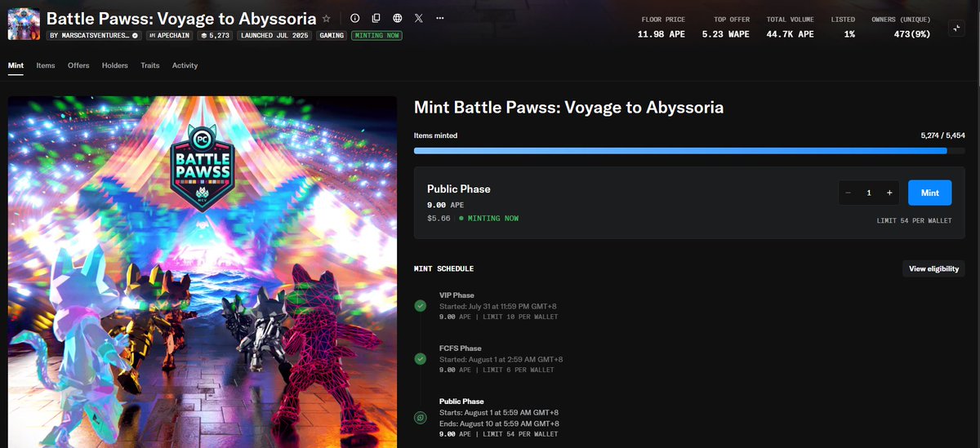Favorite the collection with the star icon
The height and width of the screenshot is (448, 980).
(x=327, y=18)
